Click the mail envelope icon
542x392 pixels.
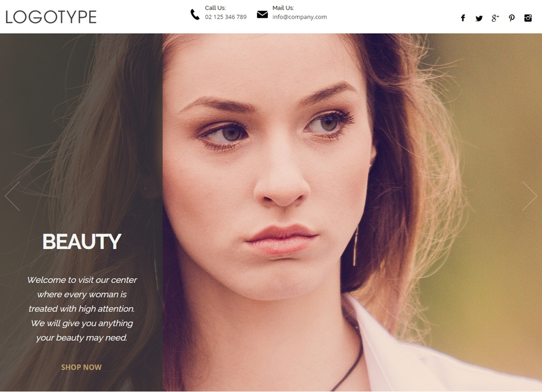[262, 15]
